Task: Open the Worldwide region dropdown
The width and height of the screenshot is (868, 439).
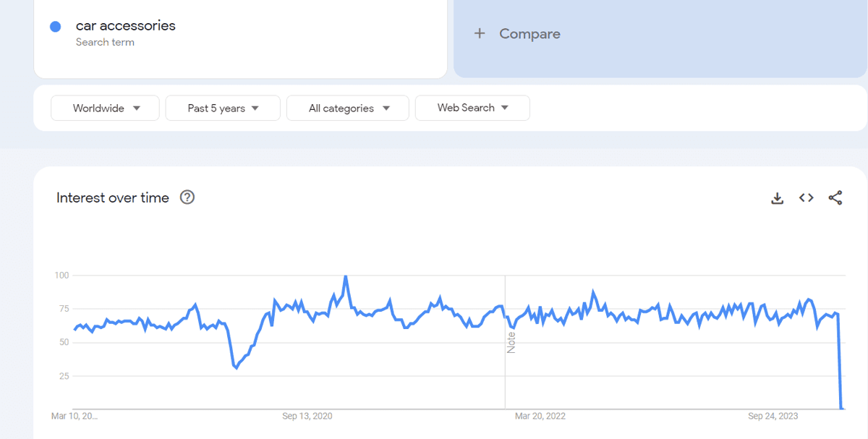Action: point(105,108)
